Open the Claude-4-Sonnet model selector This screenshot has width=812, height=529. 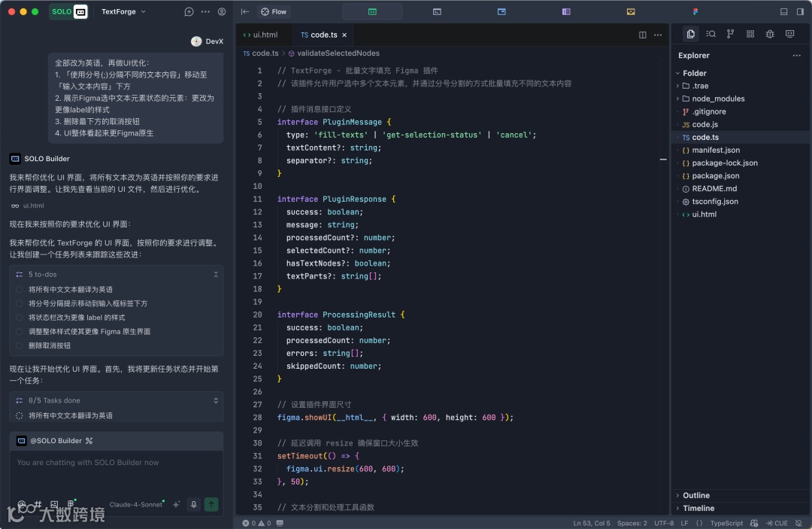click(x=137, y=505)
